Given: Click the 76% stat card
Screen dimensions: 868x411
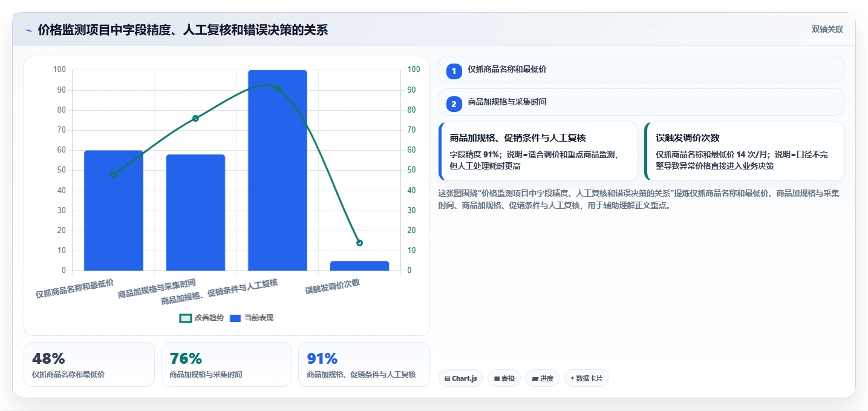Looking at the screenshot, I should (x=227, y=364).
